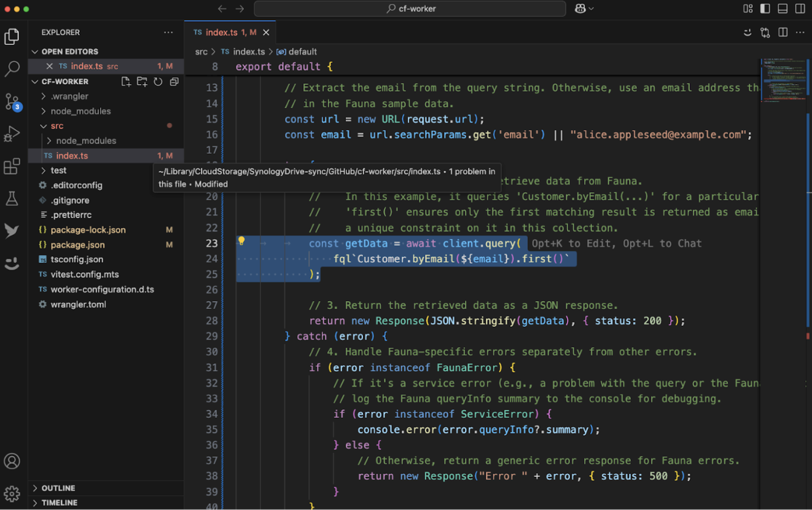Open the Manage gear icon

[x=12, y=493]
